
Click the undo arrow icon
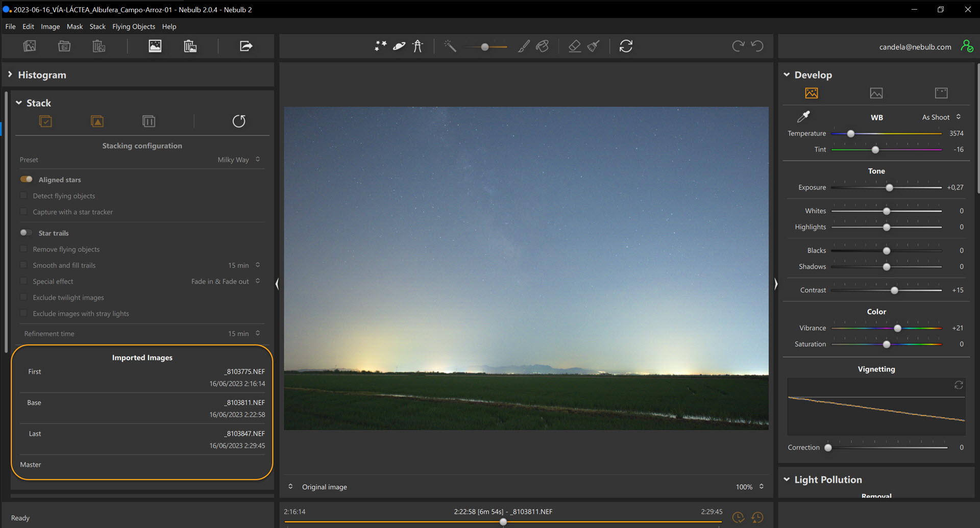click(757, 46)
